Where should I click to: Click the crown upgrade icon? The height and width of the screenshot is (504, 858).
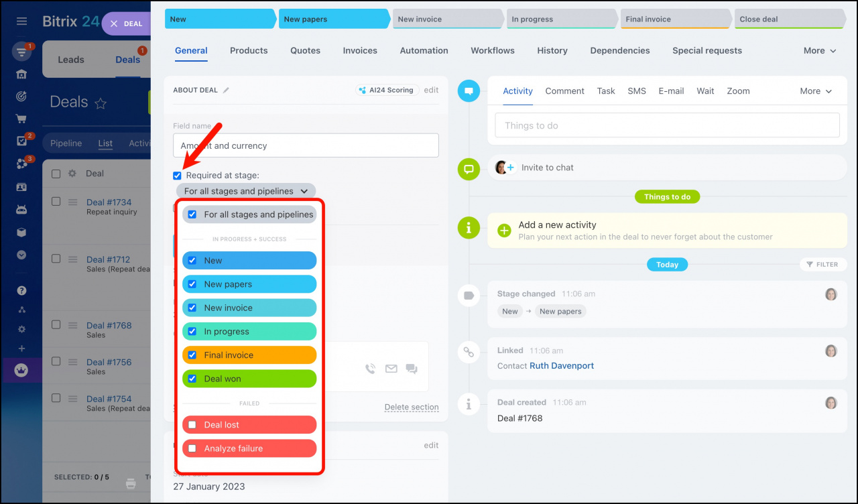click(x=21, y=371)
